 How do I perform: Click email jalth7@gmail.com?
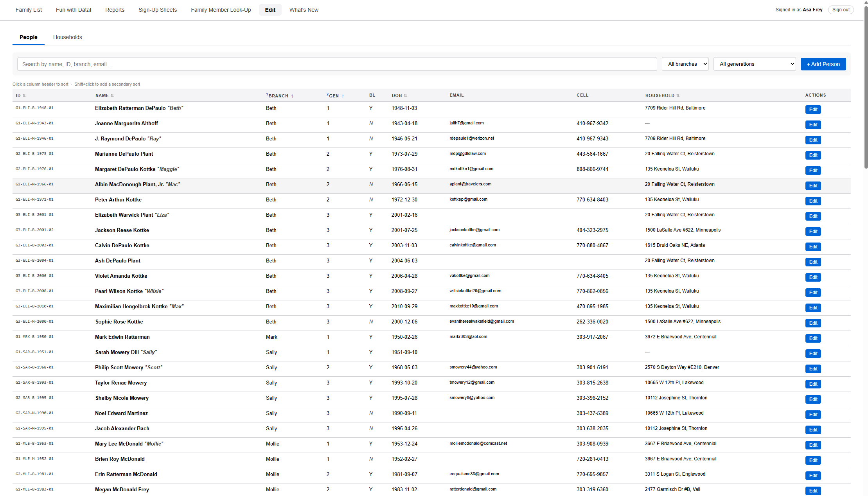point(466,123)
